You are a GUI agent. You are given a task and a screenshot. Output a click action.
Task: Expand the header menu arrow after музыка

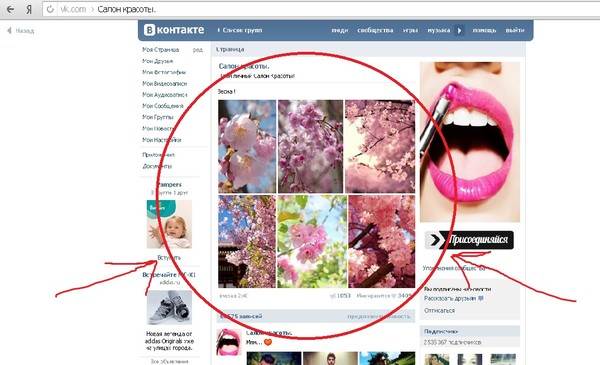460,30
